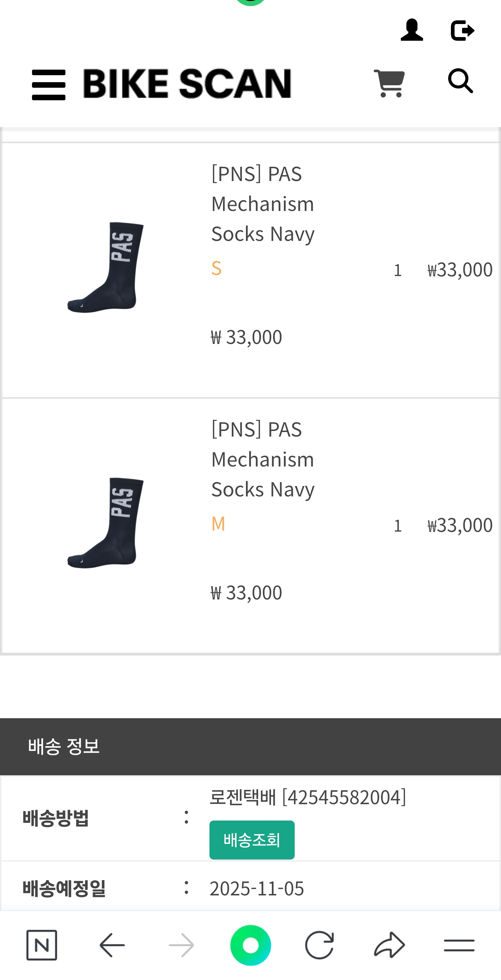
Task: Open the browser menu with two lines
Action: tap(459, 945)
